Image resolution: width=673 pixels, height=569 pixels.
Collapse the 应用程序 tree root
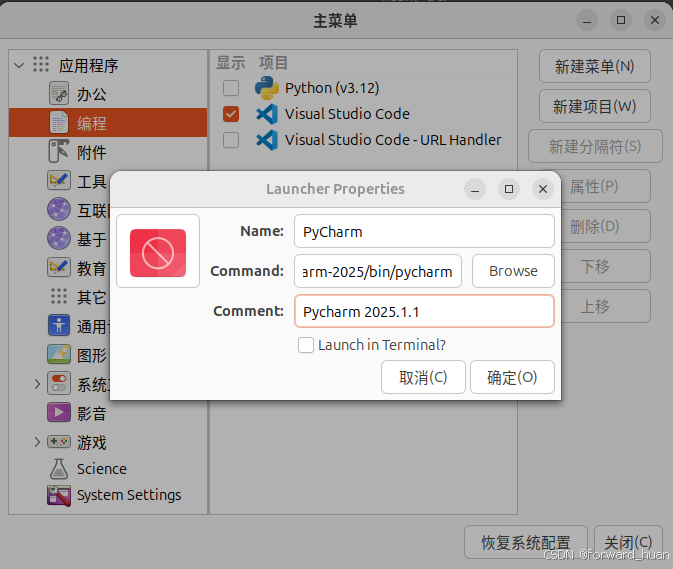(19, 65)
